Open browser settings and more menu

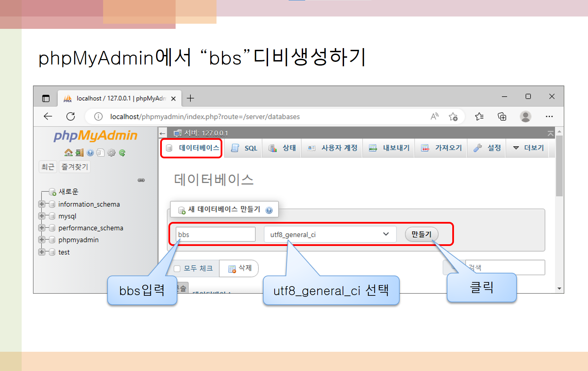point(549,116)
